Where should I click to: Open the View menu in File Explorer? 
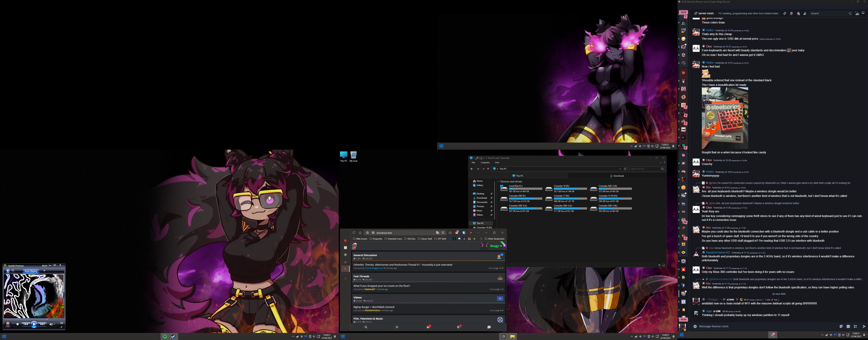(x=497, y=163)
